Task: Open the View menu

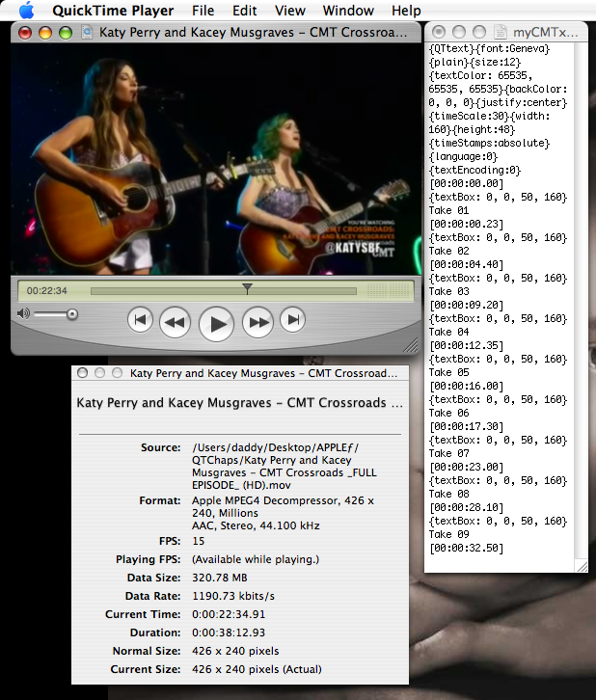Action: point(290,11)
